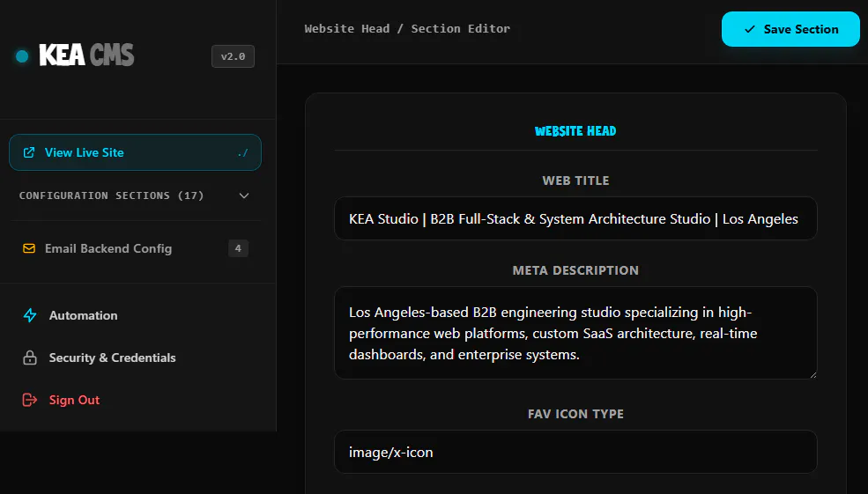Click the WEBSITE HEAD section heading
This screenshot has width=868, height=494.
tap(575, 131)
